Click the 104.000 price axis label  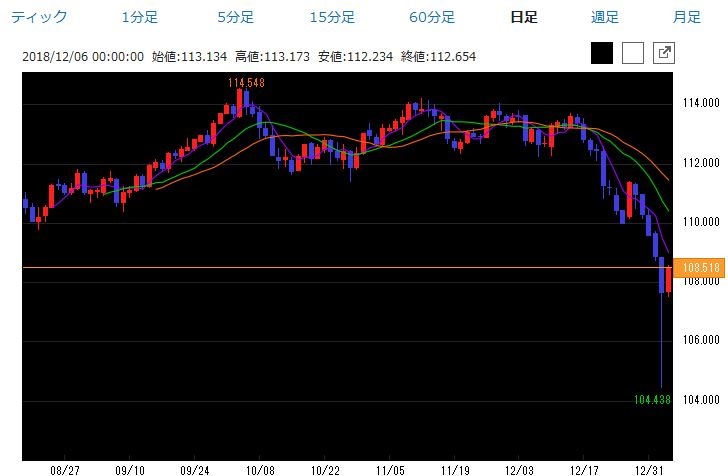pyautogui.click(x=701, y=399)
